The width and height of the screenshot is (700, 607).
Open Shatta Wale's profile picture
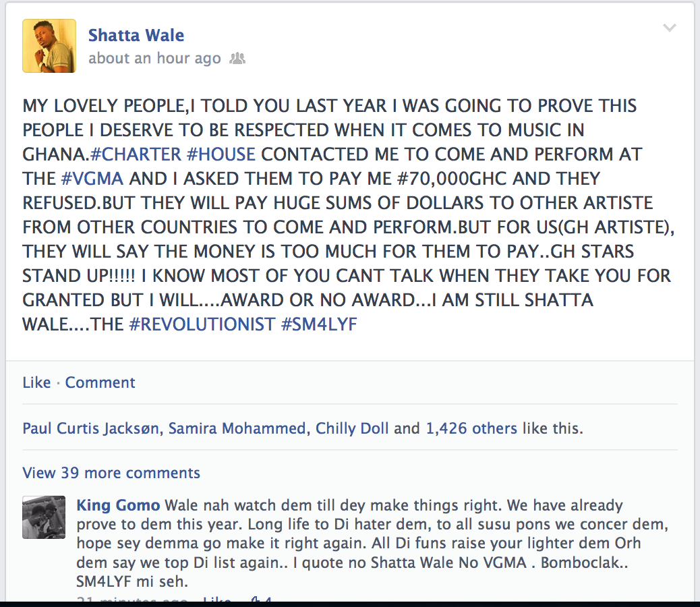click(49, 46)
